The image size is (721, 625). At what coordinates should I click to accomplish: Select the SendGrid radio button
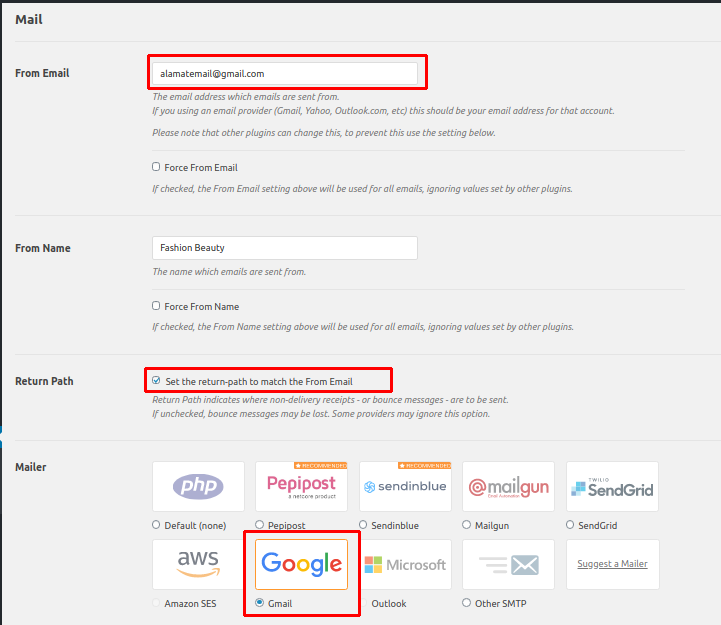(x=570, y=525)
